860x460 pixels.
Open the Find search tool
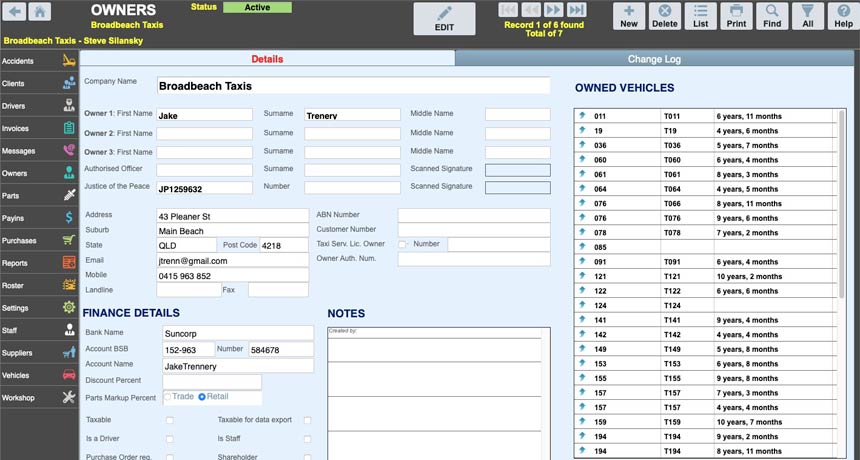pos(772,16)
